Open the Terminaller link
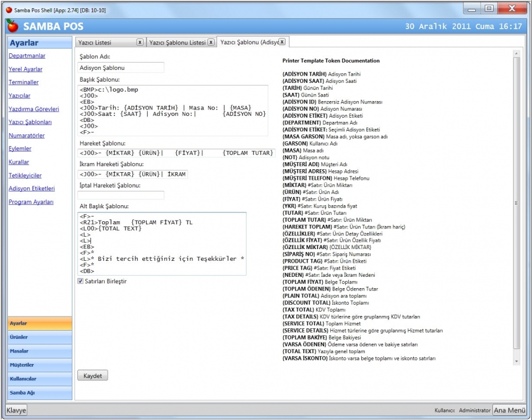Screen dimensions: 532x420 click(24, 82)
